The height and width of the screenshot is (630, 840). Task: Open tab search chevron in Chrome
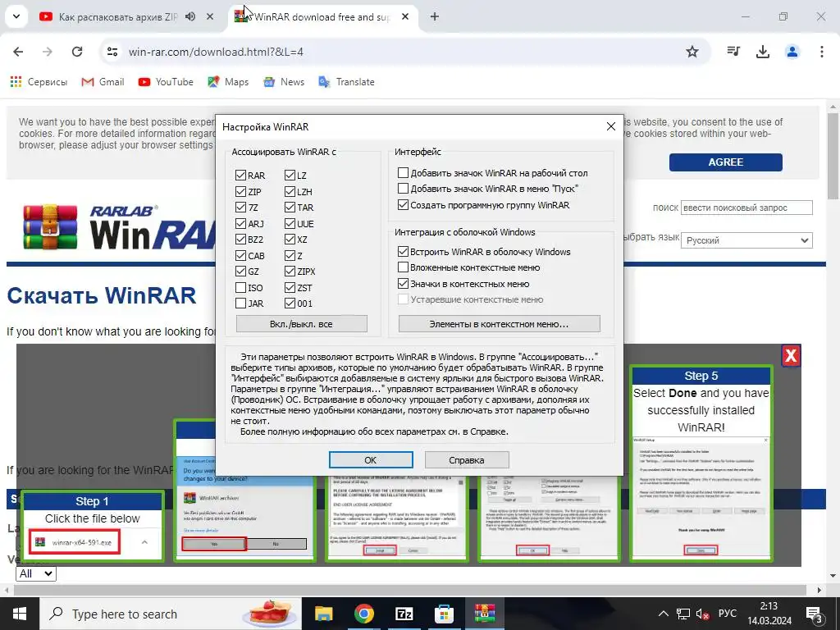coord(16,16)
